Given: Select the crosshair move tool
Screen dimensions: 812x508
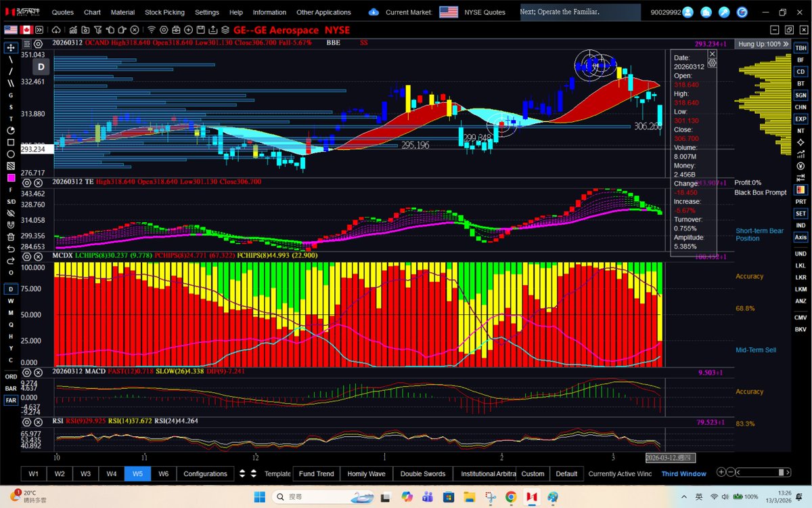Looking at the screenshot, I should click(11, 47).
